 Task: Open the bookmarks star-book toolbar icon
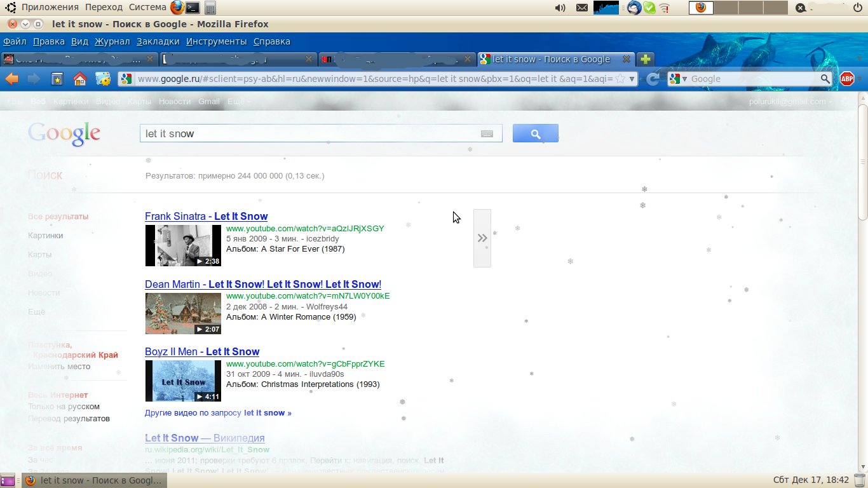point(57,79)
